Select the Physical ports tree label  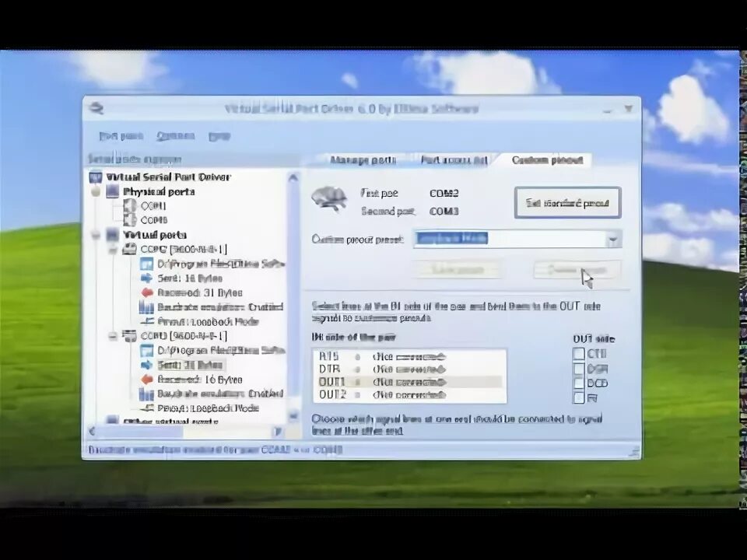pos(159,192)
